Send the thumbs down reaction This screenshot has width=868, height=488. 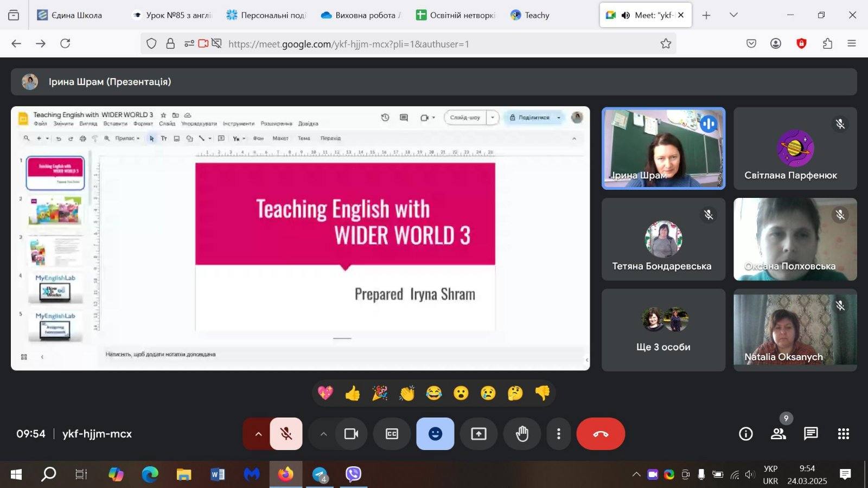[542, 393]
